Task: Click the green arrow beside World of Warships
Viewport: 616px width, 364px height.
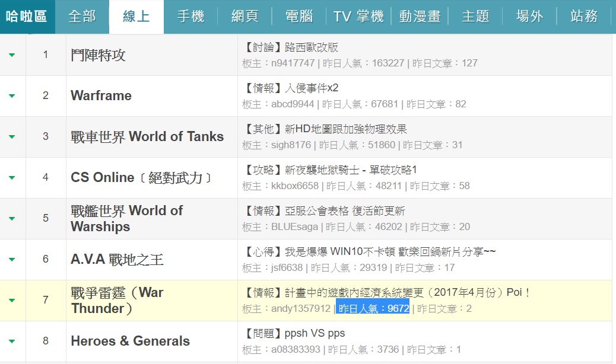Action: click(12, 219)
